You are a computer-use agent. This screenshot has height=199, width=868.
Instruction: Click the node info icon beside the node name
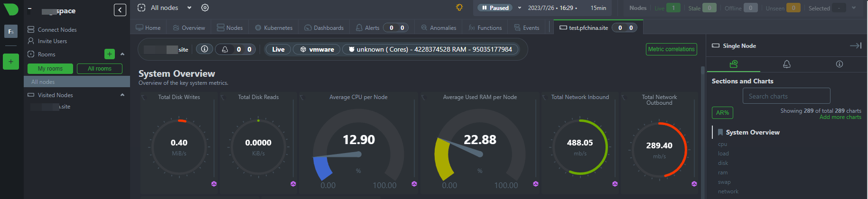tap(205, 49)
